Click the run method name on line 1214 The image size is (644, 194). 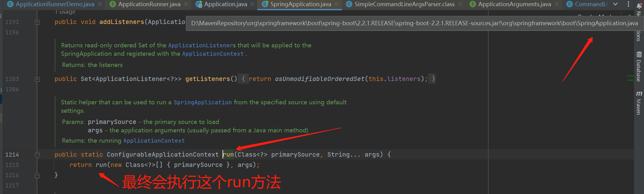point(228,154)
